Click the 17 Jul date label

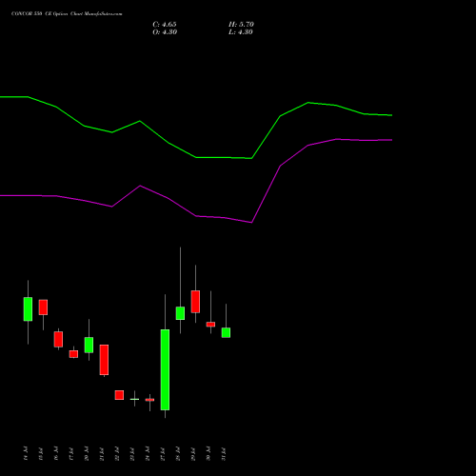click(x=71, y=453)
